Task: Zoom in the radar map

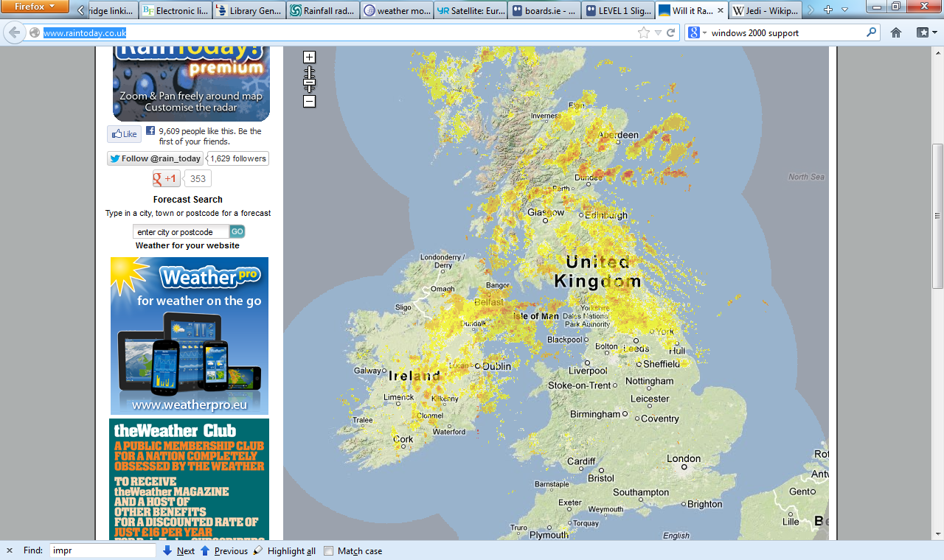Action: 309,57
